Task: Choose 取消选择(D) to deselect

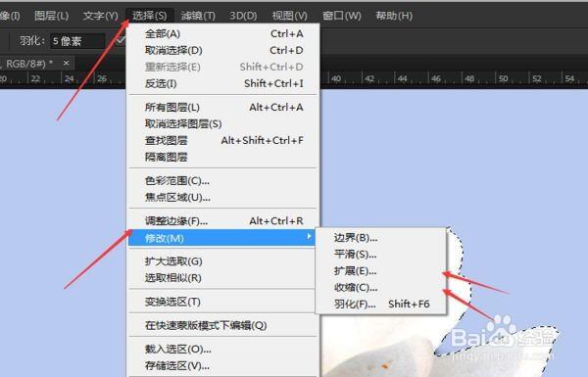Action: click(x=223, y=50)
